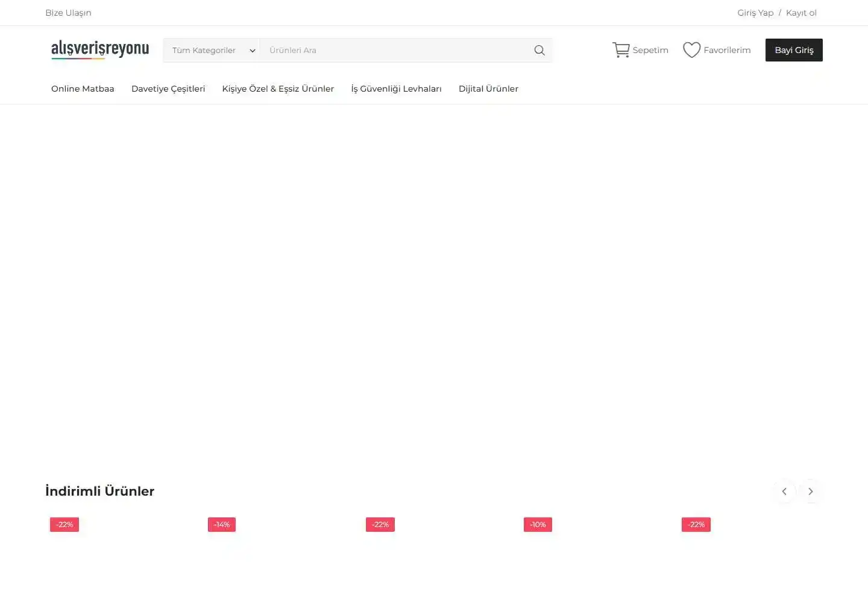The width and height of the screenshot is (868, 603).
Task: Click the search magnifier icon
Action: tap(539, 50)
